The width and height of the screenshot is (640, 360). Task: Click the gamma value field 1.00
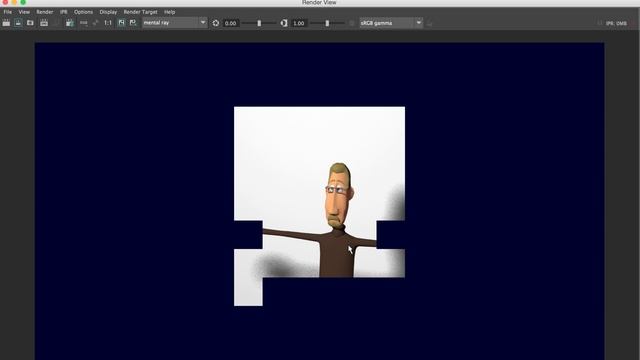click(x=299, y=23)
